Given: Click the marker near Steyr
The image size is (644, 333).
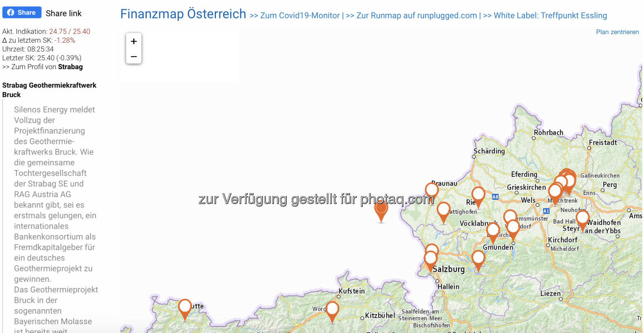Looking at the screenshot, I should [582, 219].
